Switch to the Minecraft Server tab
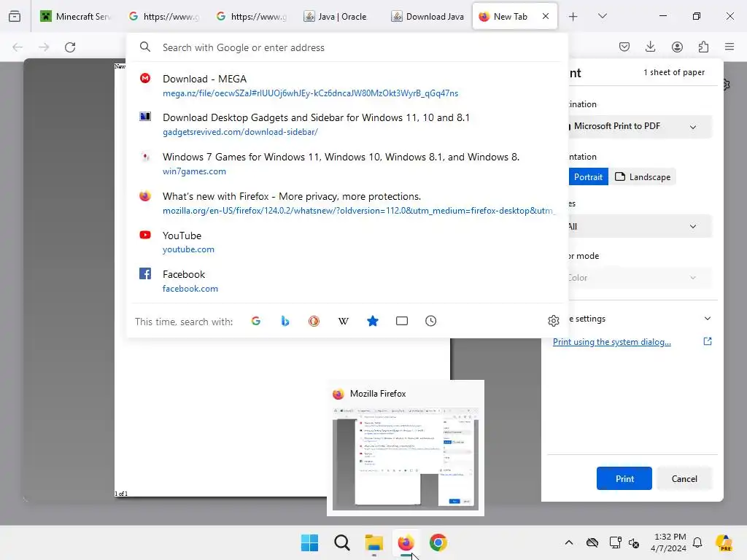Viewport: 747px width, 560px height. pos(75,17)
